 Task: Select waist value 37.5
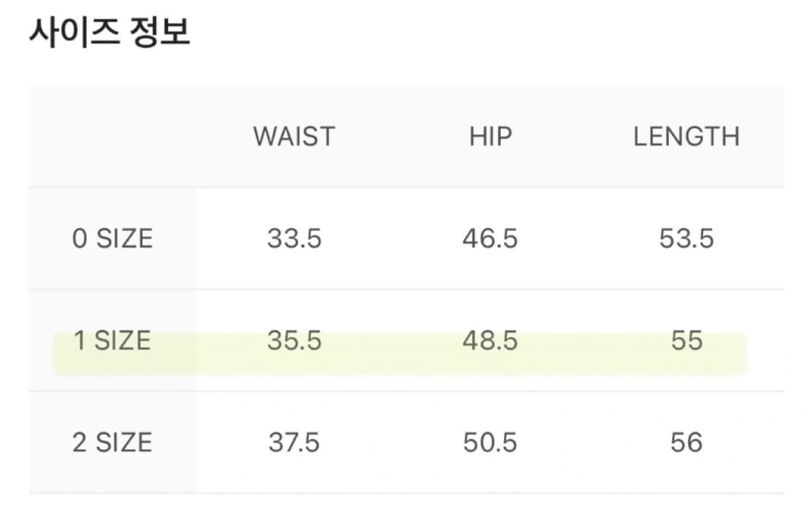(x=294, y=443)
